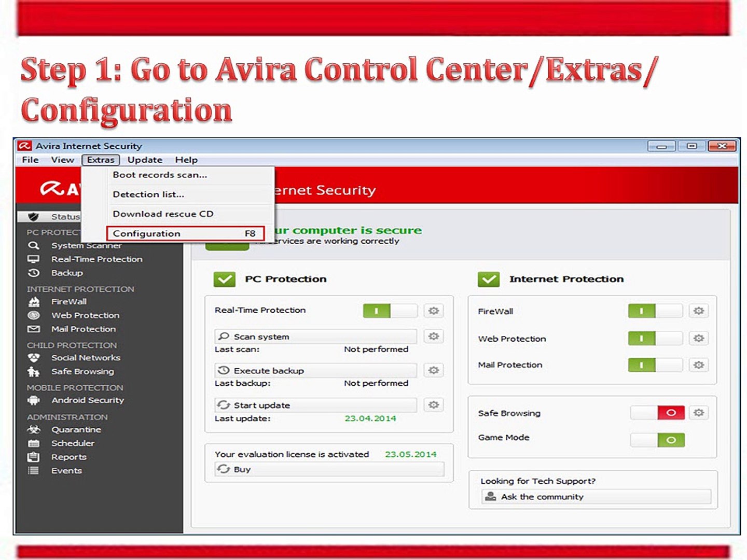The width and height of the screenshot is (747, 560).
Task: Open the View menu
Action: pyautogui.click(x=62, y=160)
